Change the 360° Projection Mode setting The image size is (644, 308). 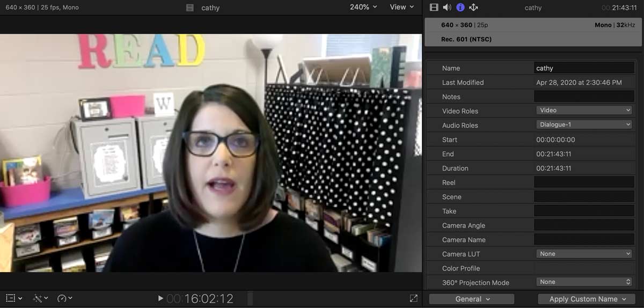click(x=584, y=282)
